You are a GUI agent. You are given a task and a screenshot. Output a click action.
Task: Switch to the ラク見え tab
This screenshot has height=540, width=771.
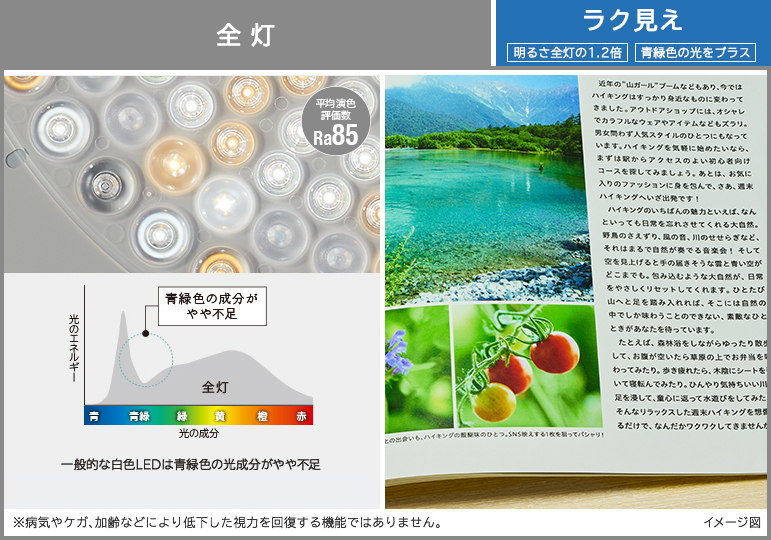pyautogui.click(x=632, y=20)
